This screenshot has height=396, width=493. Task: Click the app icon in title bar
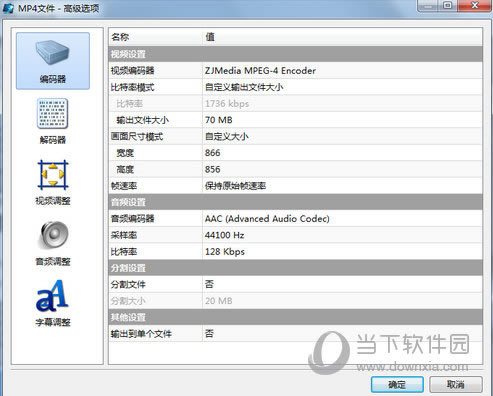point(8,8)
